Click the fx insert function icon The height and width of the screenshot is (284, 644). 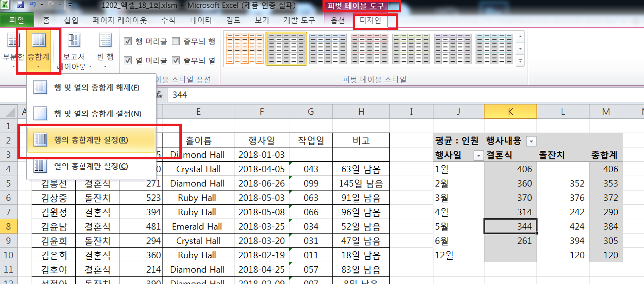click(x=160, y=95)
